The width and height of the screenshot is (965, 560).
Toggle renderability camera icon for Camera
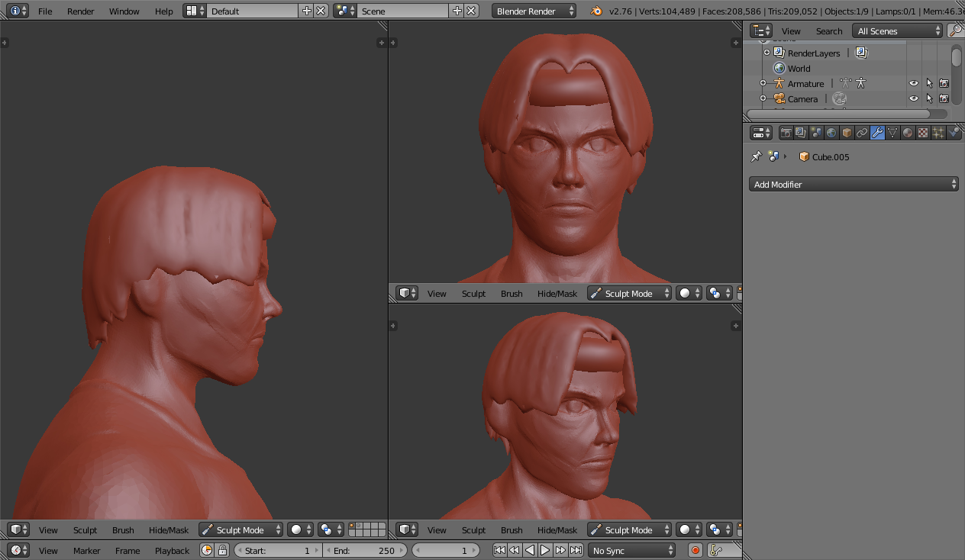tap(944, 98)
